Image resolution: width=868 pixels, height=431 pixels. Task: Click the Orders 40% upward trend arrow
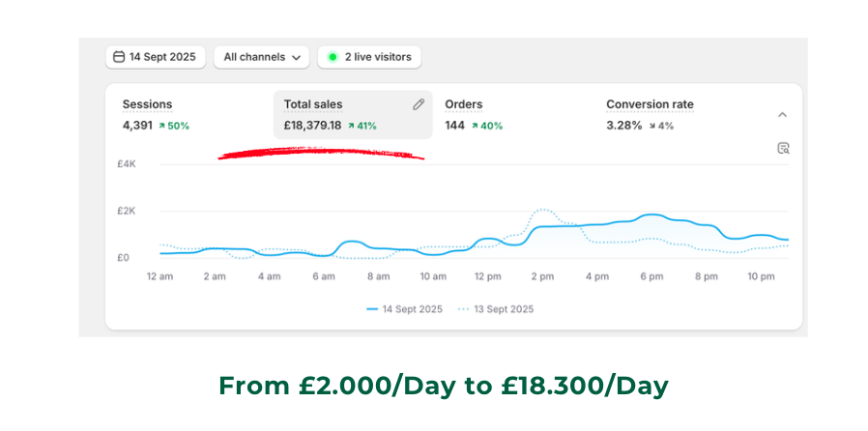(476, 126)
